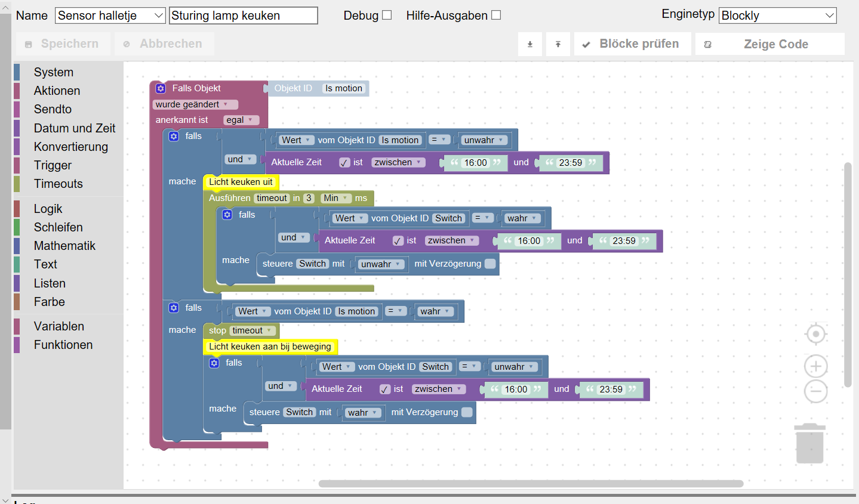
Task: Click the Zeige Code icon
Action: [x=708, y=44]
